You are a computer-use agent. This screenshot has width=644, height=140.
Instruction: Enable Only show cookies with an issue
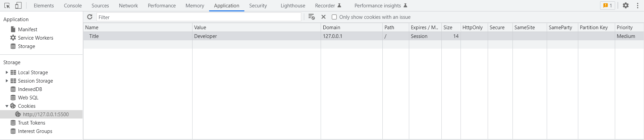pos(334,17)
